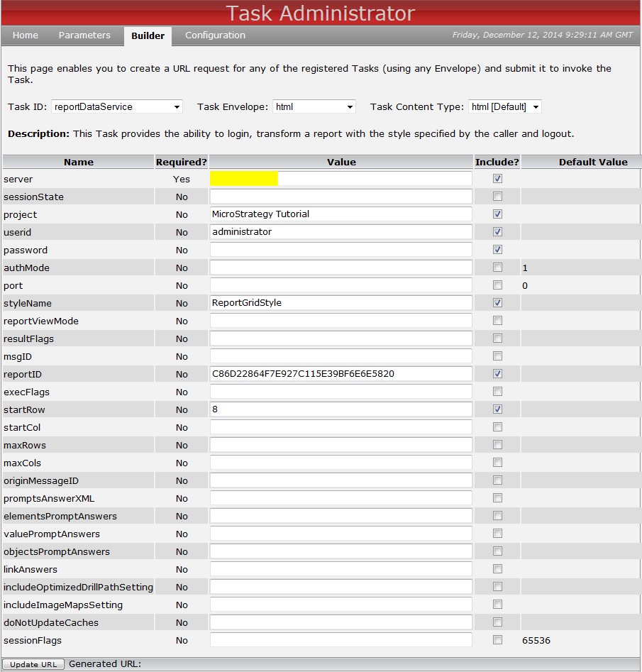Check Include for reportViewMode row
Viewport: 642px width, 672px height.
497,321
